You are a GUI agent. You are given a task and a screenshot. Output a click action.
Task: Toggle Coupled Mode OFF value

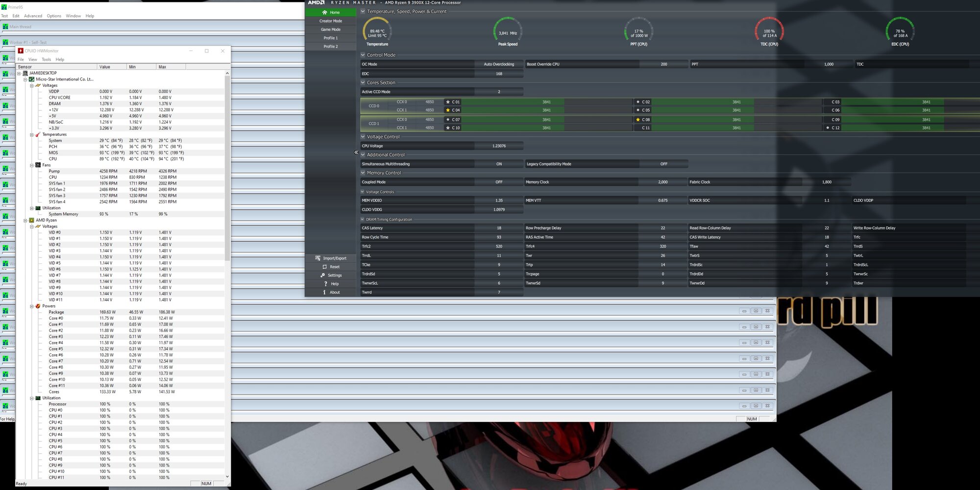498,182
